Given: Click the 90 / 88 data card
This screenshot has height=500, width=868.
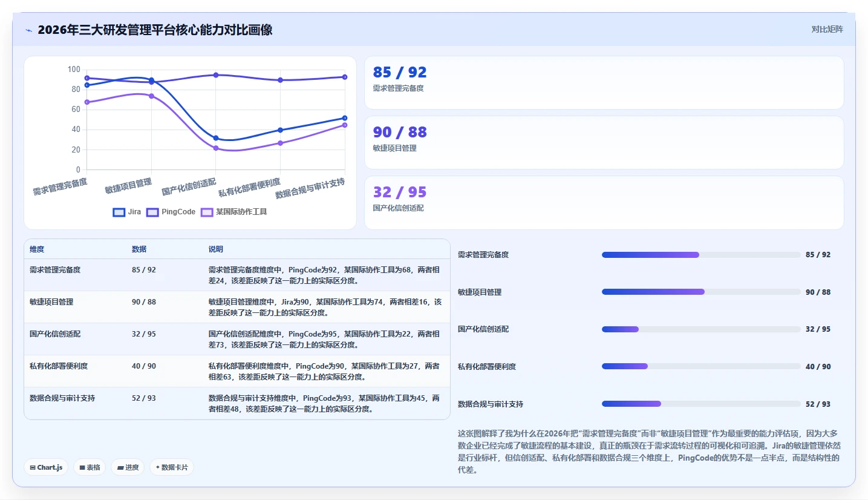Looking at the screenshot, I should coord(604,142).
